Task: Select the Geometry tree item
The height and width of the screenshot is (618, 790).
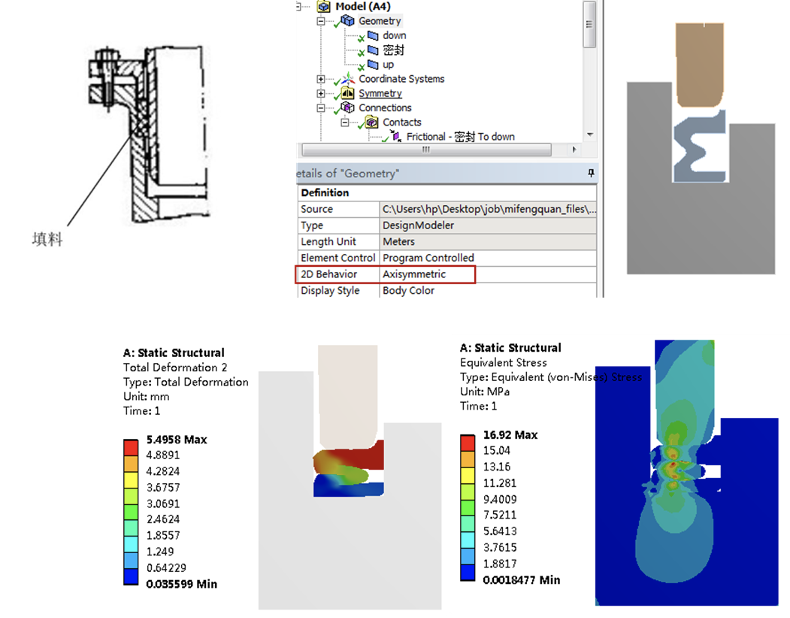Action: (x=379, y=21)
